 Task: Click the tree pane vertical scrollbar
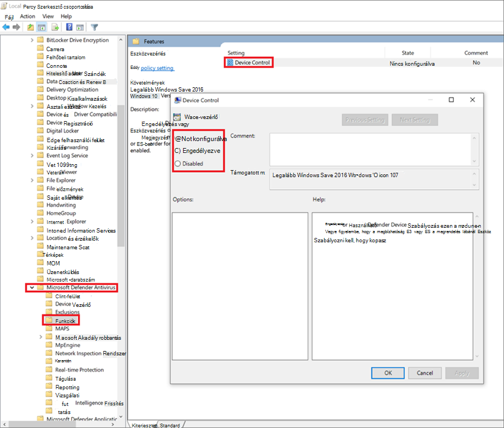121,175
